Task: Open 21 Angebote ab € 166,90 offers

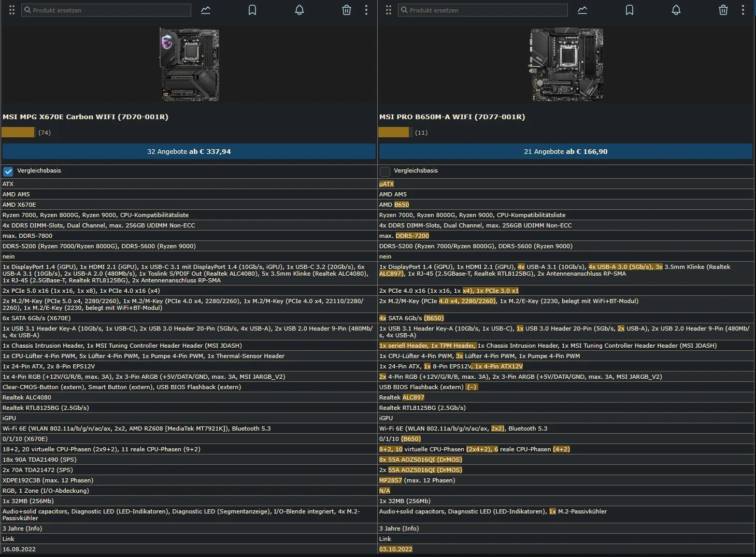Action: [x=566, y=151]
